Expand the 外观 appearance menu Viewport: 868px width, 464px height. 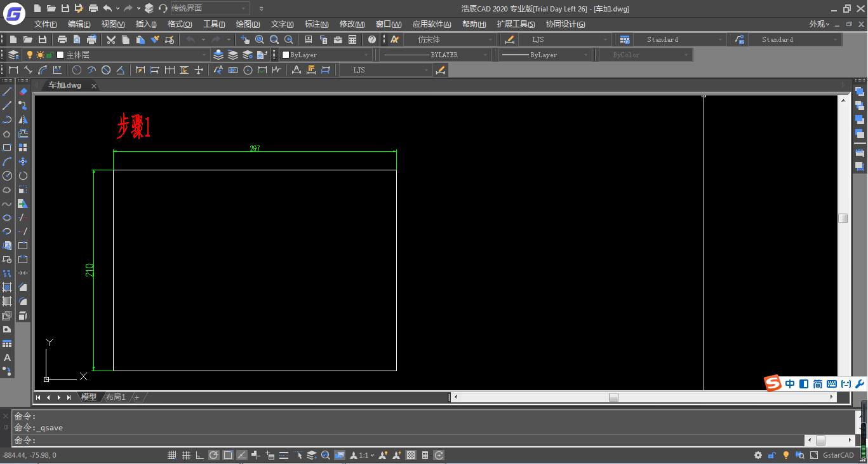pos(820,24)
